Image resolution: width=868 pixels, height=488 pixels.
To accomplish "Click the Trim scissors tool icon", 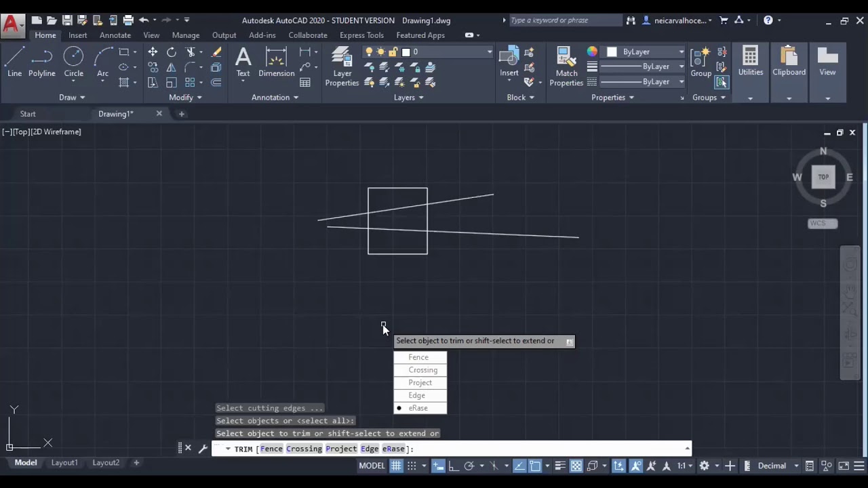I will pos(191,52).
